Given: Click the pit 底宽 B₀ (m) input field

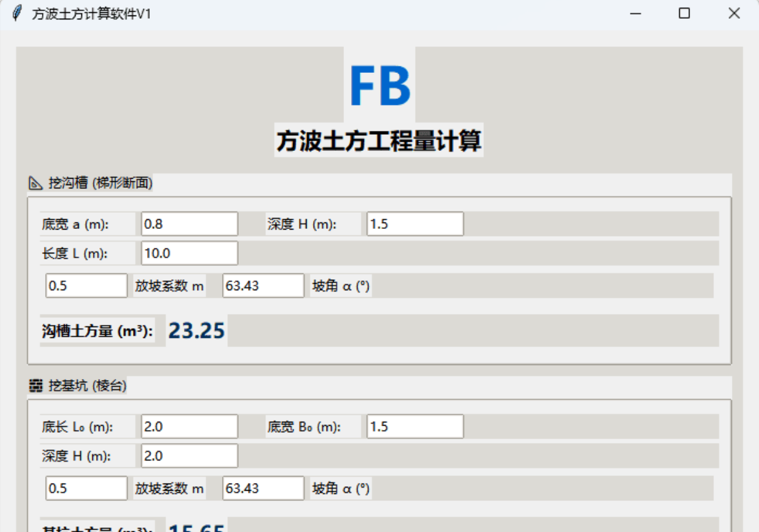Looking at the screenshot, I should coord(414,426).
